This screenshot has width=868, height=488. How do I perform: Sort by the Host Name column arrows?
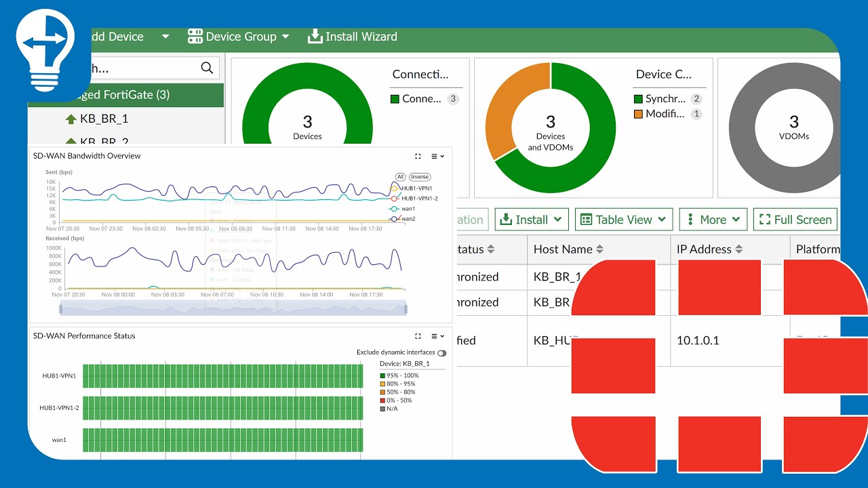point(599,249)
